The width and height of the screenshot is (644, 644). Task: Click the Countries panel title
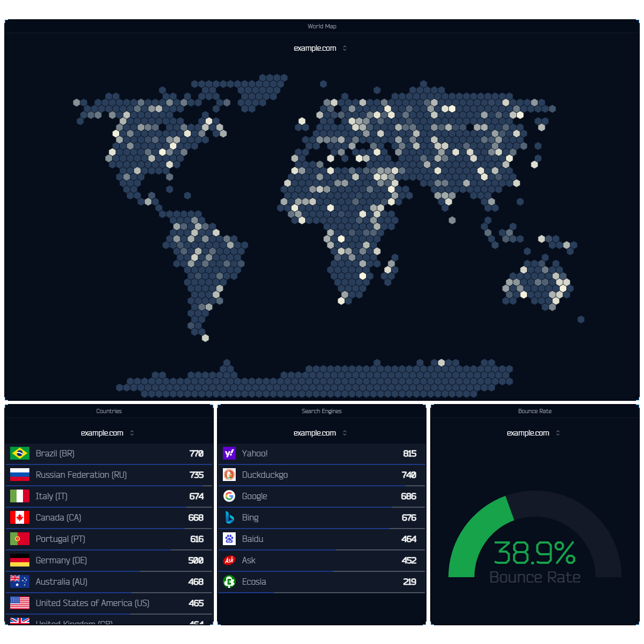tap(109, 411)
